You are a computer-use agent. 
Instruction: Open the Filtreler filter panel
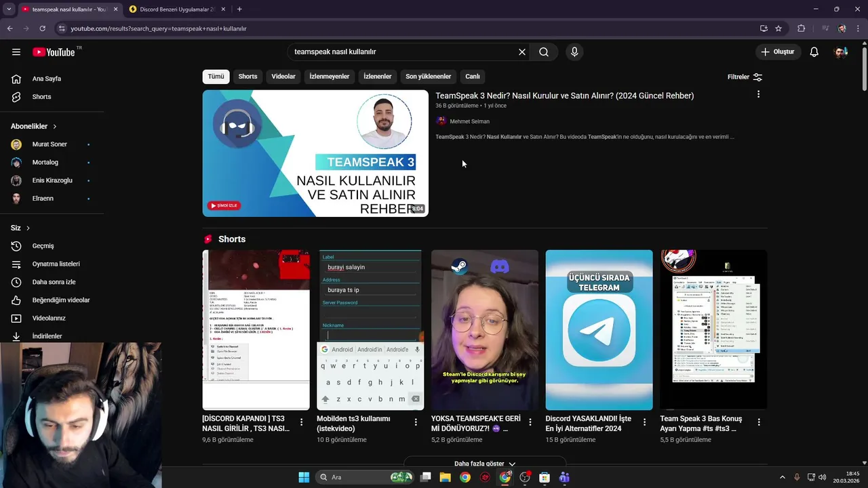point(745,77)
